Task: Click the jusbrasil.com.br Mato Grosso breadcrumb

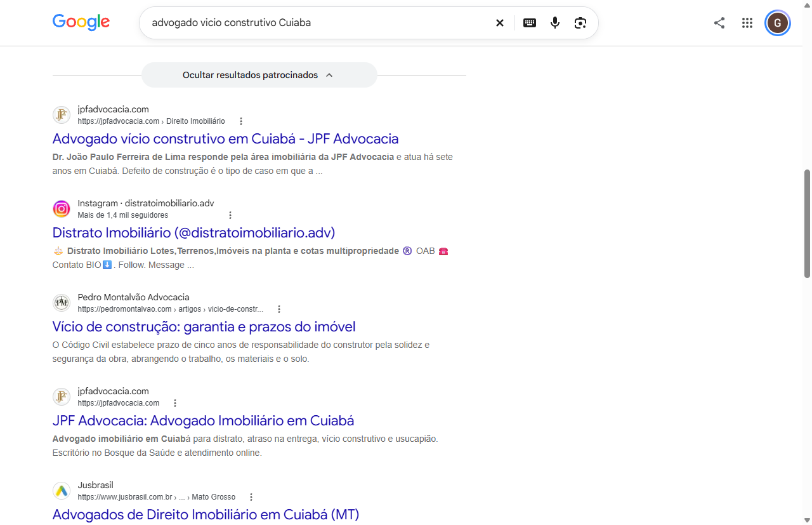Action: tap(157, 497)
